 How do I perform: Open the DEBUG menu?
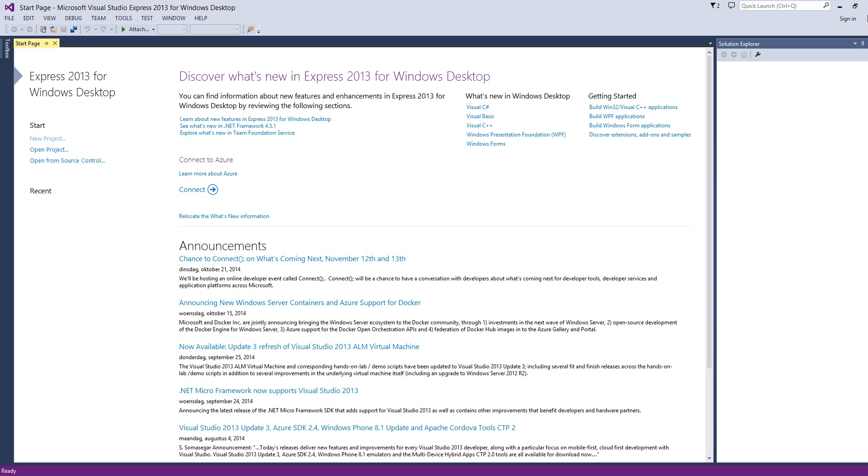[73, 18]
